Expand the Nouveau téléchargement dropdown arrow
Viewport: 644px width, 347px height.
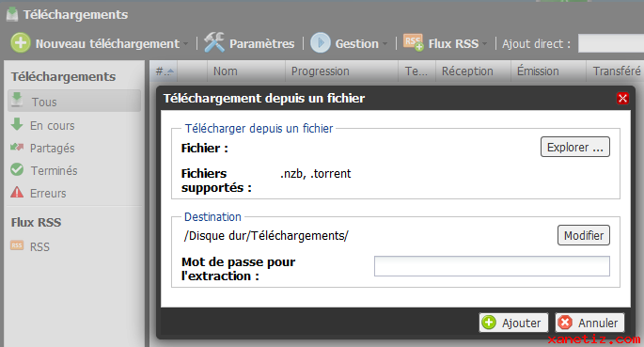(185, 44)
